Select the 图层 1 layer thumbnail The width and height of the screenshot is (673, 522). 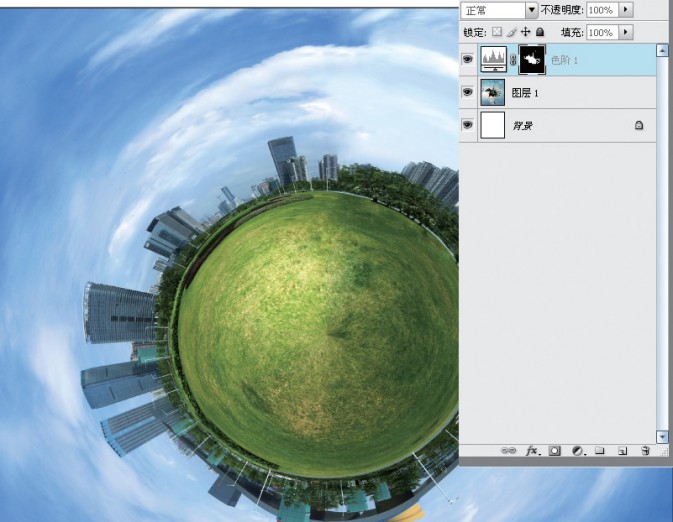tap(493, 92)
